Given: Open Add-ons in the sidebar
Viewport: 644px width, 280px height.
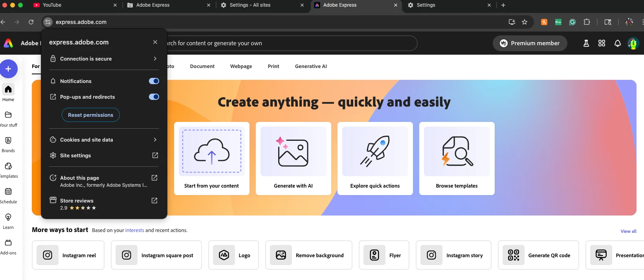Looking at the screenshot, I should (x=8, y=247).
